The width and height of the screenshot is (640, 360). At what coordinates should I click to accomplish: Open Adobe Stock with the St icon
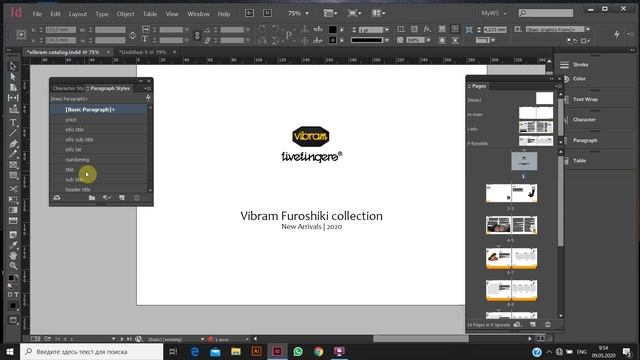pyautogui.click(x=267, y=13)
